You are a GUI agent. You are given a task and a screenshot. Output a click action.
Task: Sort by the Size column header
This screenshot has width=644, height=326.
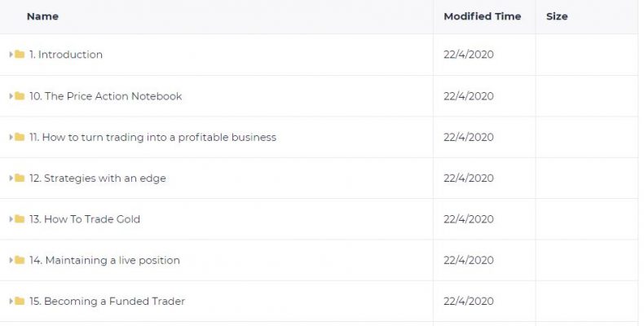557,16
